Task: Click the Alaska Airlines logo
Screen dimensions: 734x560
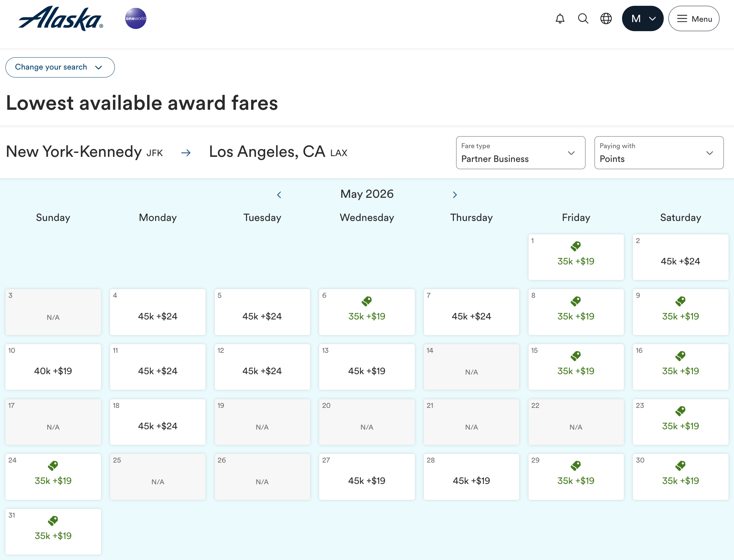Action: (61, 18)
